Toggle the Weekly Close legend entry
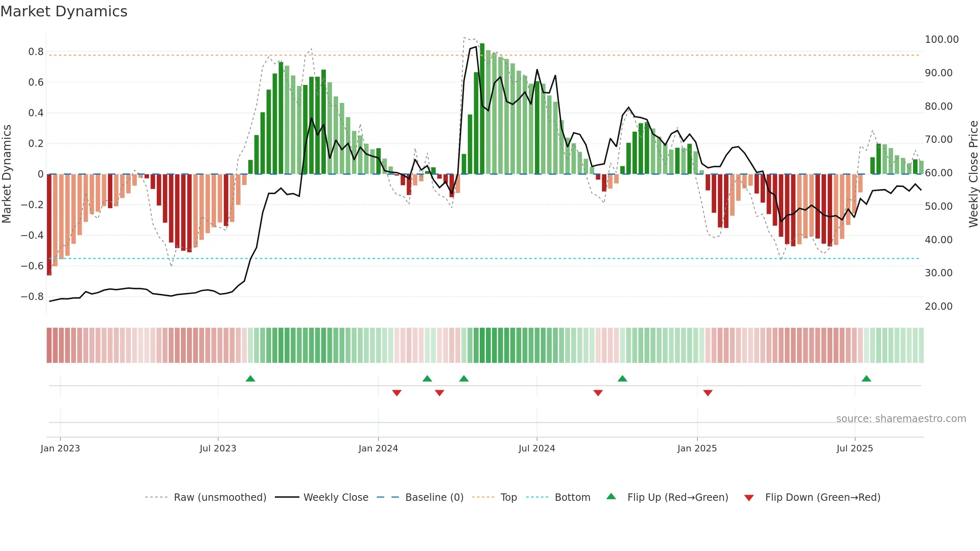The width and height of the screenshot is (980, 551). coord(322,497)
